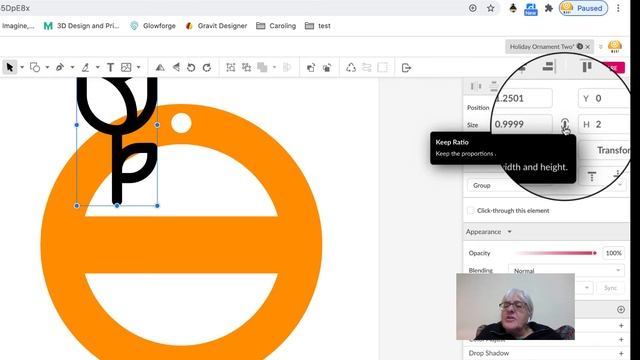Select the Shape tool in the toolbar
The image size is (640, 360).
click(35, 67)
